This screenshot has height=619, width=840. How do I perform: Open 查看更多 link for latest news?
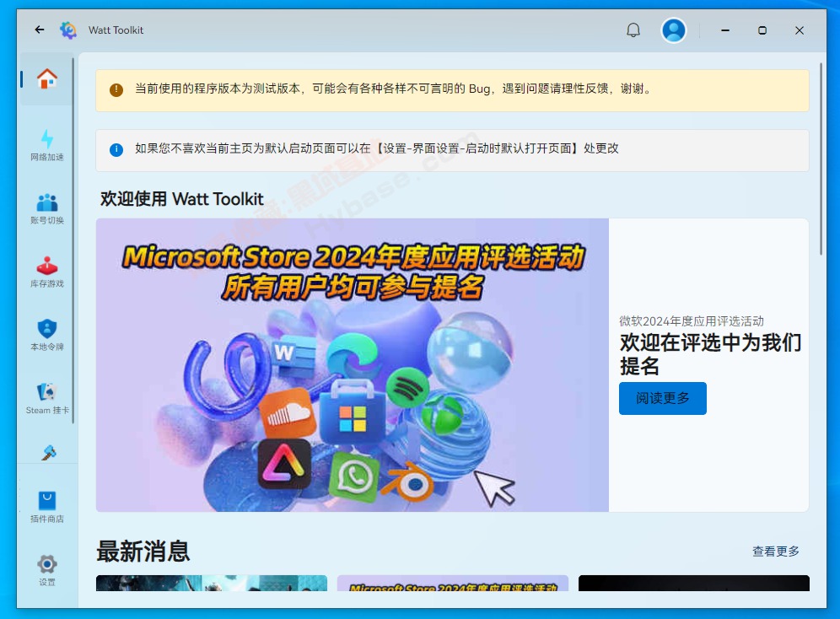coord(776,551)
